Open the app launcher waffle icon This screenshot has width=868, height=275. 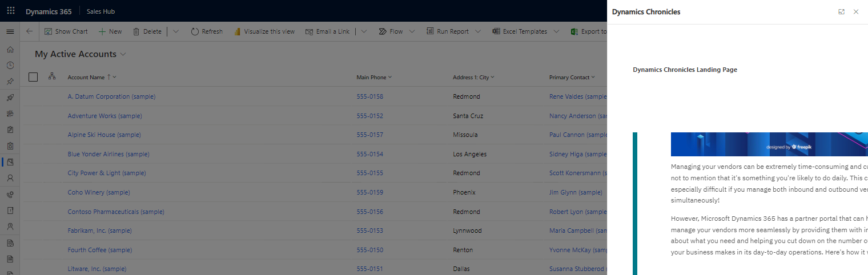[x=10, y=11]
